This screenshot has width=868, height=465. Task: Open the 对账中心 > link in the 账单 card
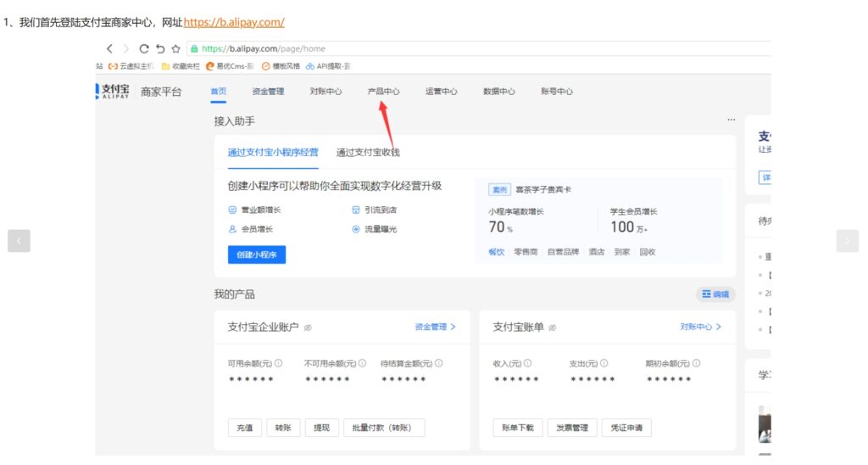pyautogui.click(x=701, y=327)
